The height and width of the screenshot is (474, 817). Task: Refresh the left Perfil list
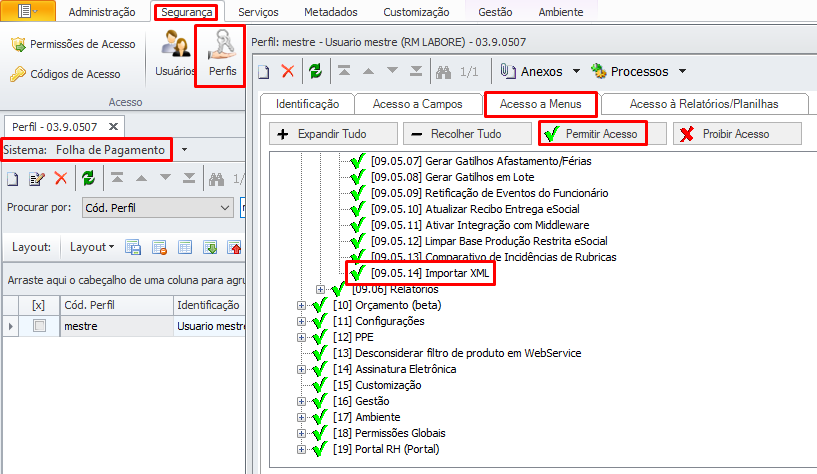(x=89, y=179)
